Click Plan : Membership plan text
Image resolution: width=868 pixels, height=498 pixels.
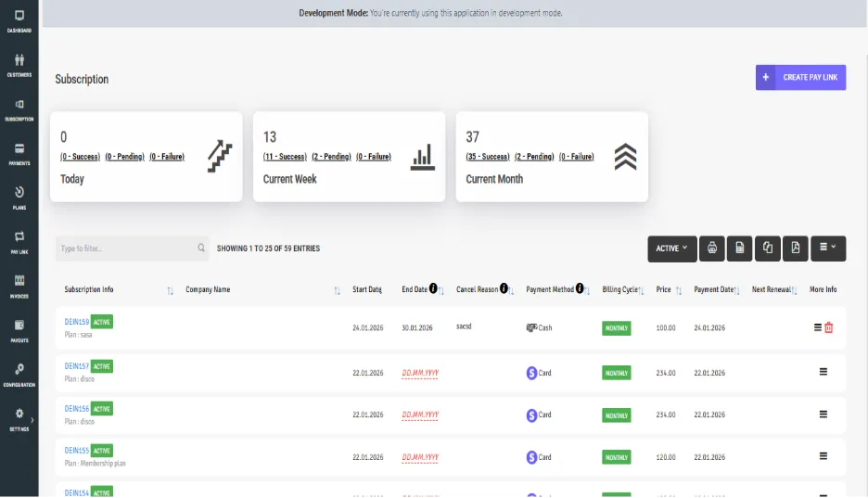pyautogui.click(x=95, y=463)
